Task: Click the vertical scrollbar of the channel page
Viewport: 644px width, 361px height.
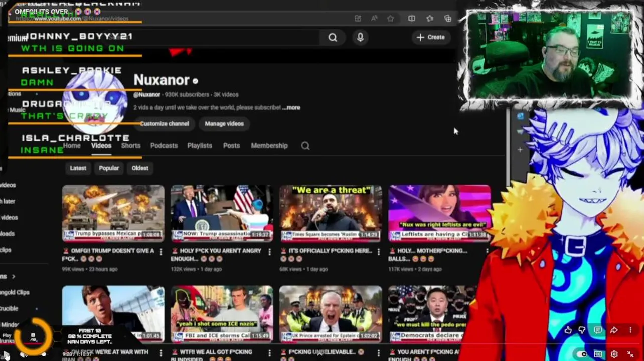Action: 508,145
